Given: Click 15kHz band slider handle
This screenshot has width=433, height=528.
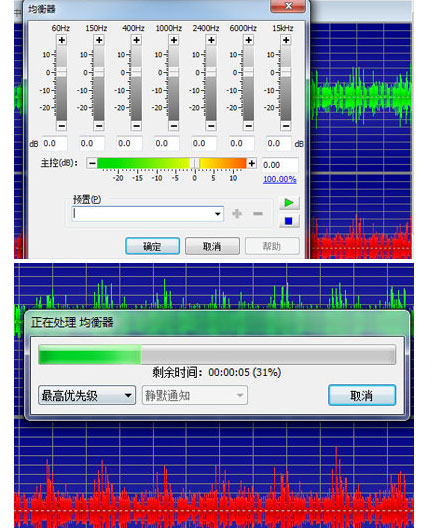Looking at the screenshot, I should [x=286, y=72].
